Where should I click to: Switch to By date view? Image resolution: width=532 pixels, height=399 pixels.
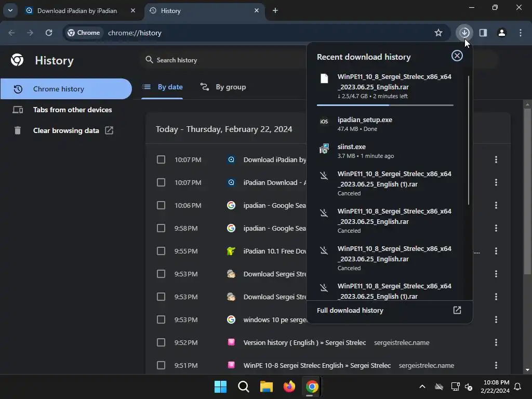[162, 87]
